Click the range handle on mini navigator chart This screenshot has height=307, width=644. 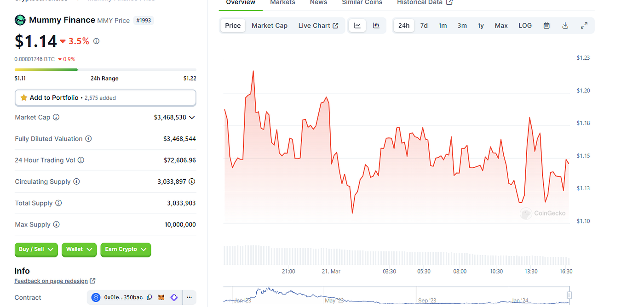pyautogui.click(x=569, y=295)
